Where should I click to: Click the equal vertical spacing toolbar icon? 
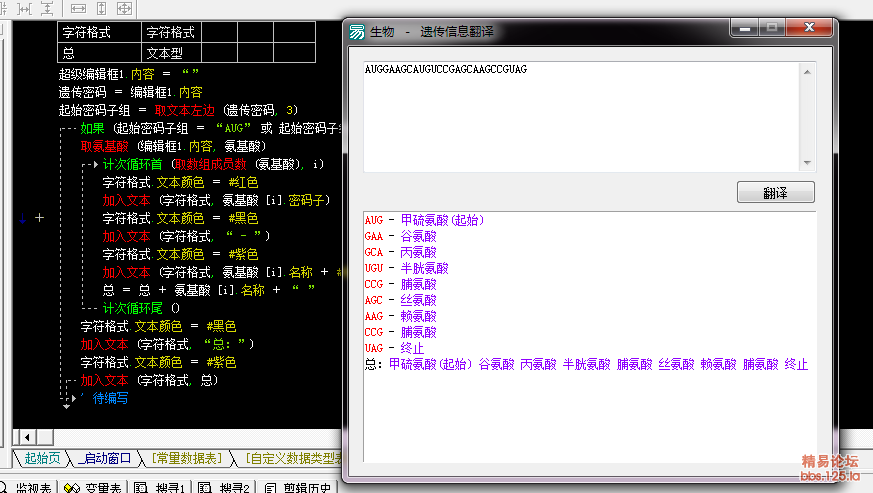click(x=47, y=8)
